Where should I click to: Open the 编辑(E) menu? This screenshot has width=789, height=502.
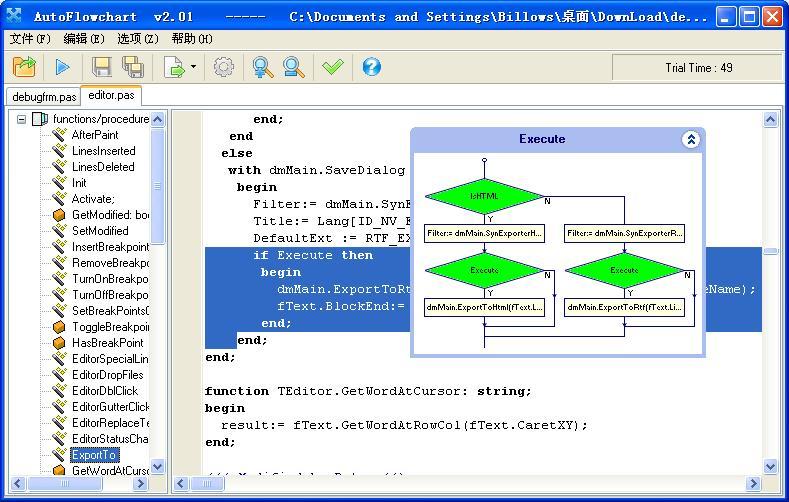84,39
